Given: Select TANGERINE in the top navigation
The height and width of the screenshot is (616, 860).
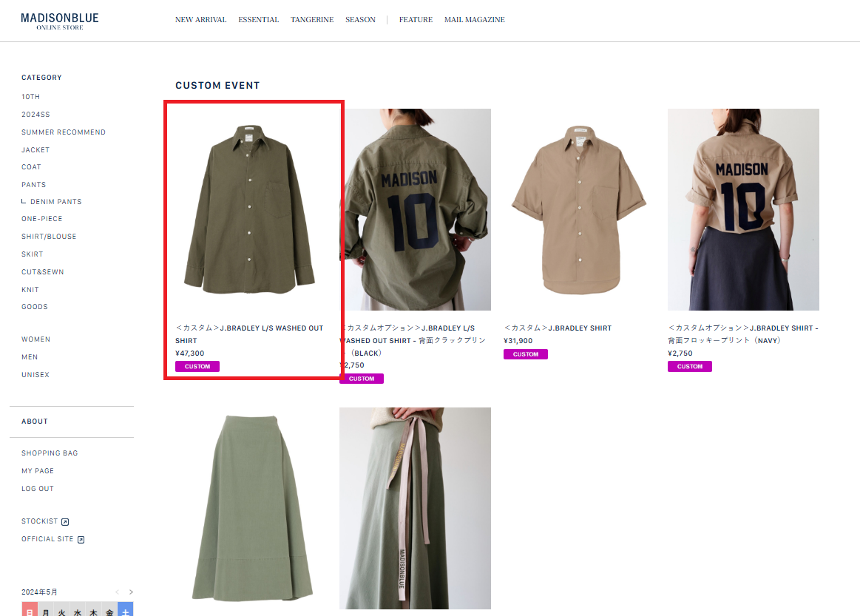Looking at the screenshot, I should click(312, 20).
